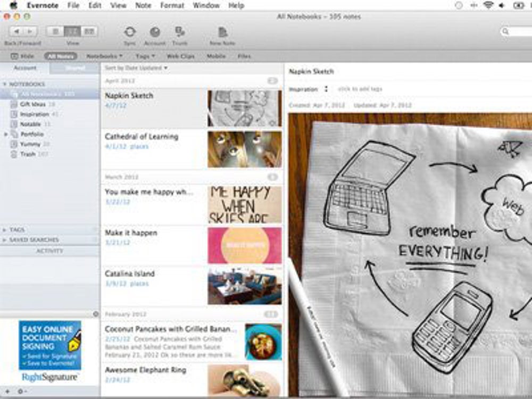Open the Apple menu
Viewport: 532px width, 399px height.
(x=14, y=5)
